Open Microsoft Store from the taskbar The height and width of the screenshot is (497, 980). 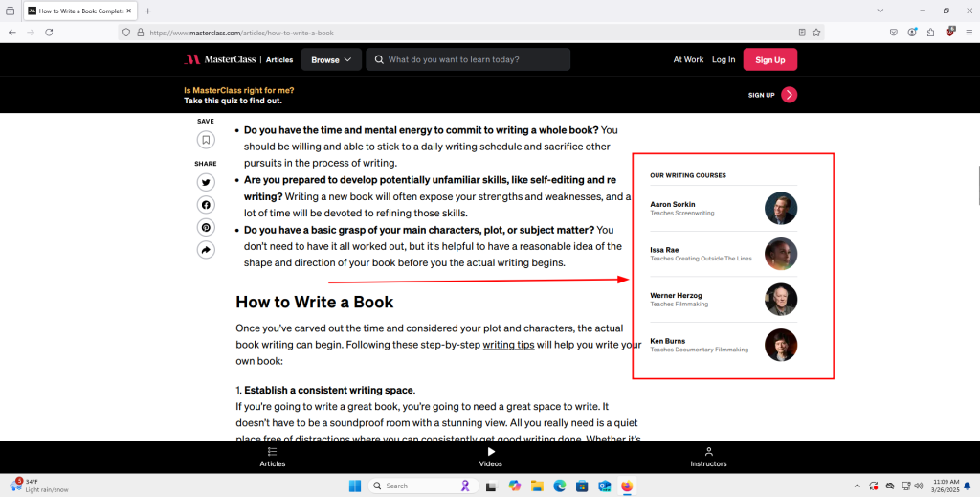point(582,486)
